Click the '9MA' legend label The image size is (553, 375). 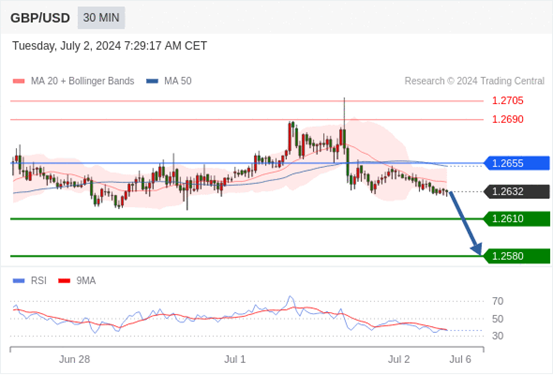pos(86,281)
